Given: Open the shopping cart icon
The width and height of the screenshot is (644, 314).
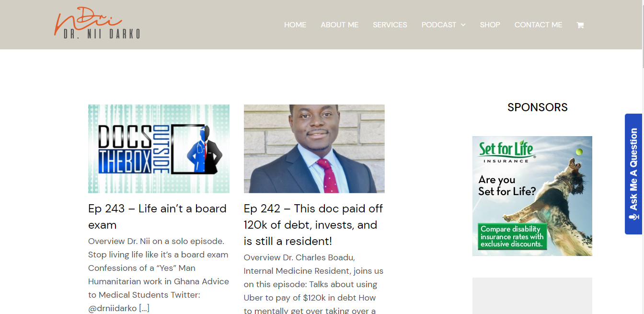Looking at the screenshot, I should pos(580,25).
